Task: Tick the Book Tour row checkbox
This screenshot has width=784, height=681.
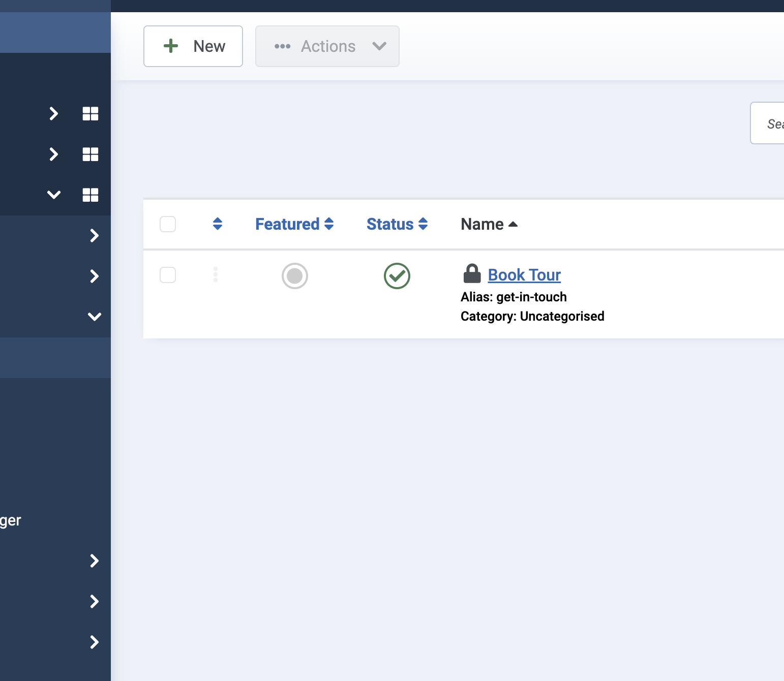Action: click(x=168, y=275)
